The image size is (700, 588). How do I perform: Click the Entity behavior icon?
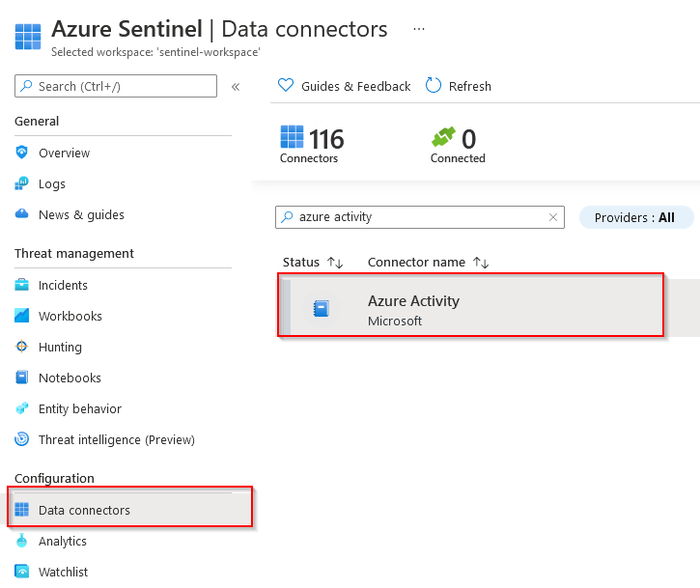pyautogui.click(x=21, y=408)
